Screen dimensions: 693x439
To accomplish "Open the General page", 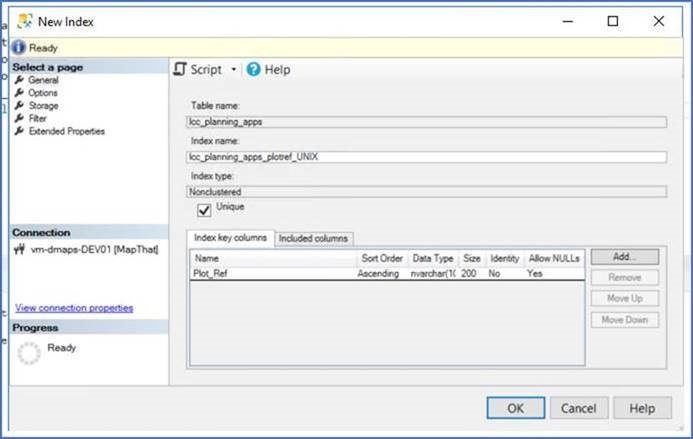I will [x=43, y=80].
